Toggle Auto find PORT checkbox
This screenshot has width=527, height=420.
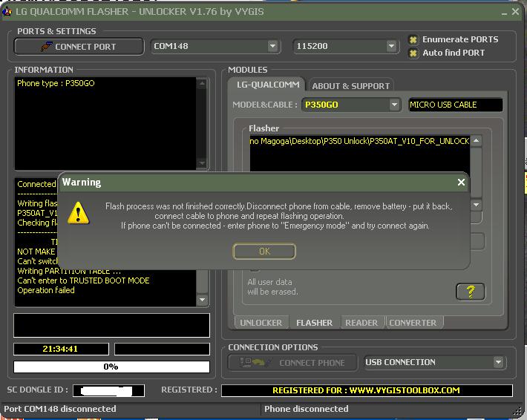pyautogui.click(x=413, y=53)
